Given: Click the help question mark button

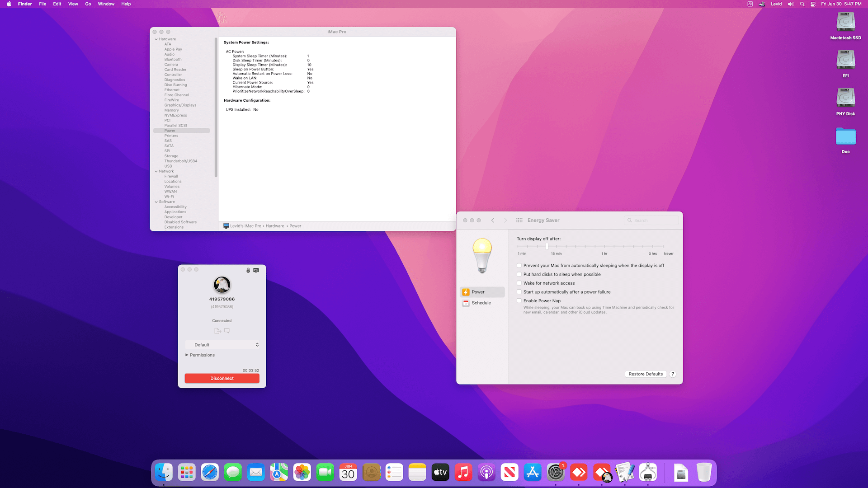Looking at the screenshot, I should coord(673,374).
